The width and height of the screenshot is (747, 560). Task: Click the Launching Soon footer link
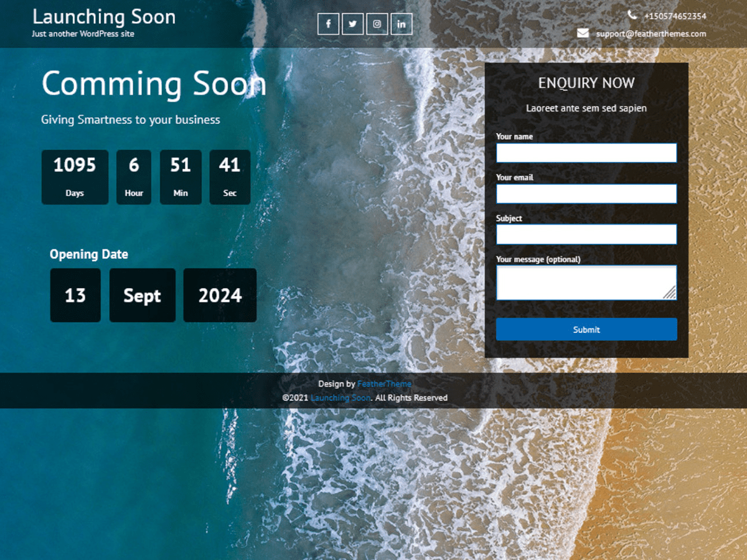340,398
